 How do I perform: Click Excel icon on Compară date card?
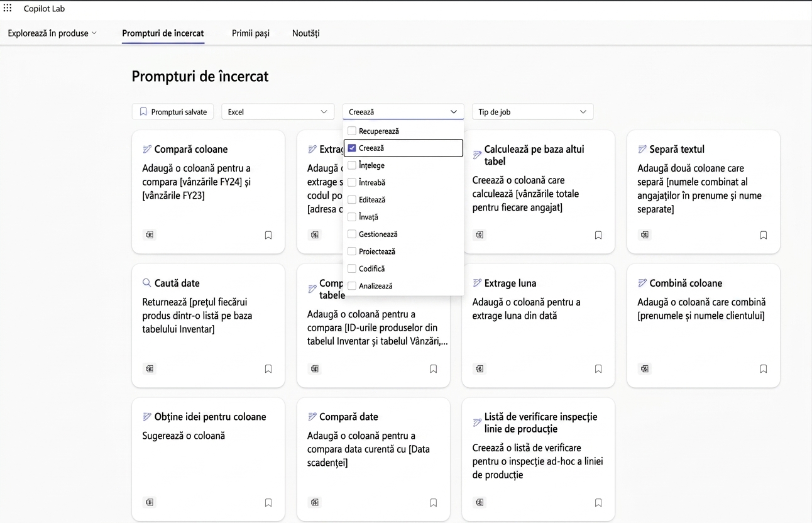315,503
